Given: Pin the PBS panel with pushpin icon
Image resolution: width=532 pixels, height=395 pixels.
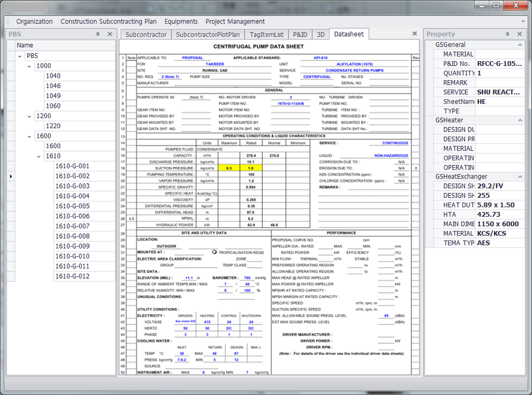Looking at the screenshot, I should (98, 34).
